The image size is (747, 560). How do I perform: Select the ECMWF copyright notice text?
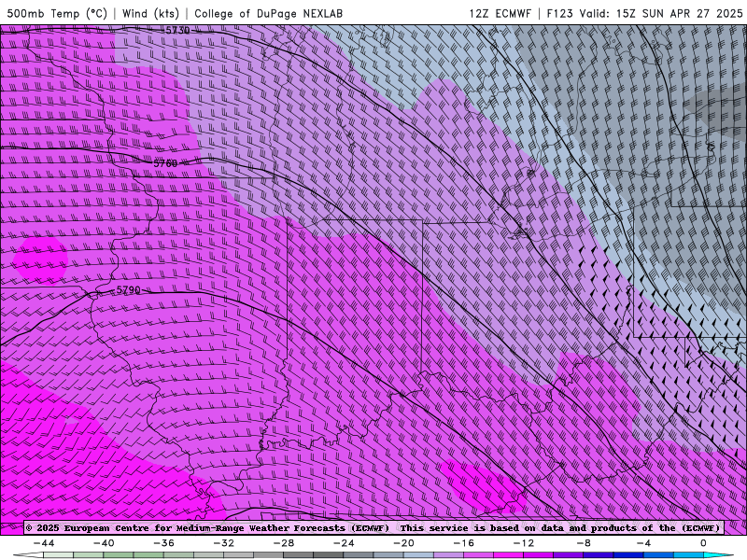(207, 528)
